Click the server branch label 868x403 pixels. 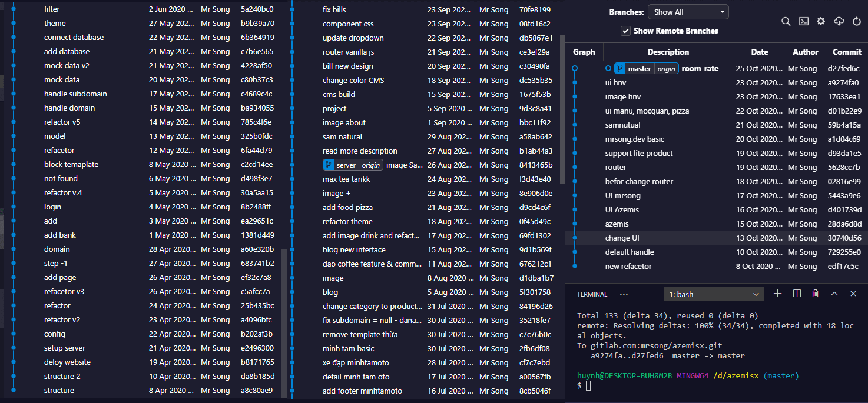pos(346,165)
